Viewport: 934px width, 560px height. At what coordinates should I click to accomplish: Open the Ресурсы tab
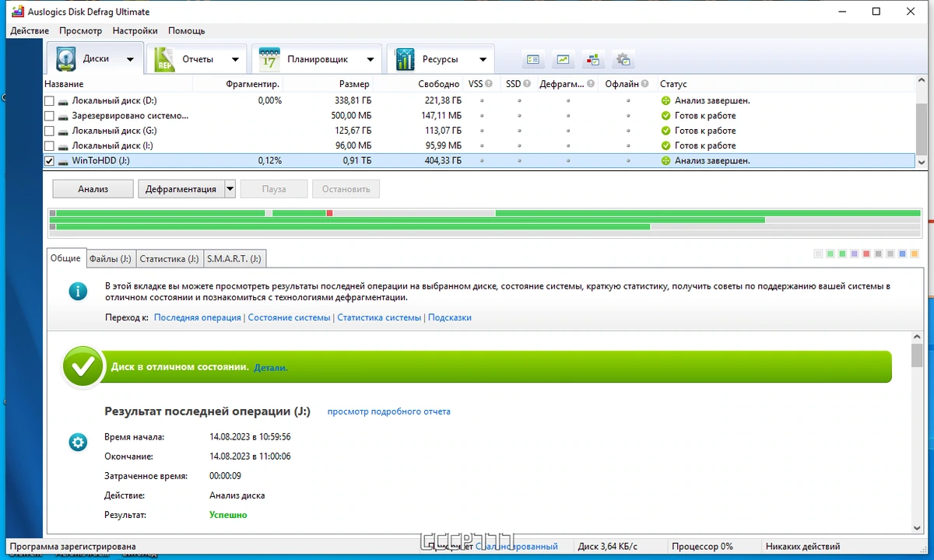(441, 59)
